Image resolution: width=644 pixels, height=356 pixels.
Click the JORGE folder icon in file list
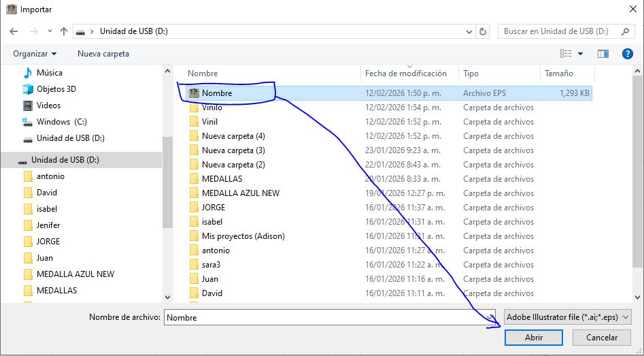pyautogui.click(x=194, y=208)
